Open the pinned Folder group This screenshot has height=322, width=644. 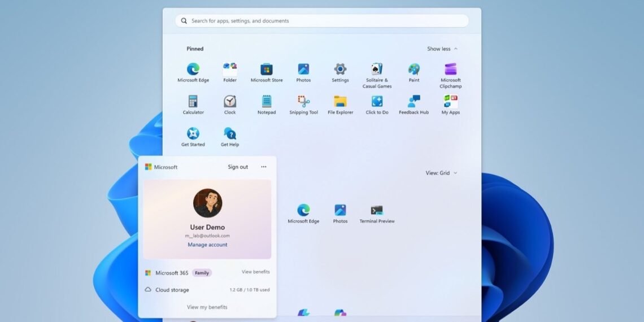[x=230, y=73]
